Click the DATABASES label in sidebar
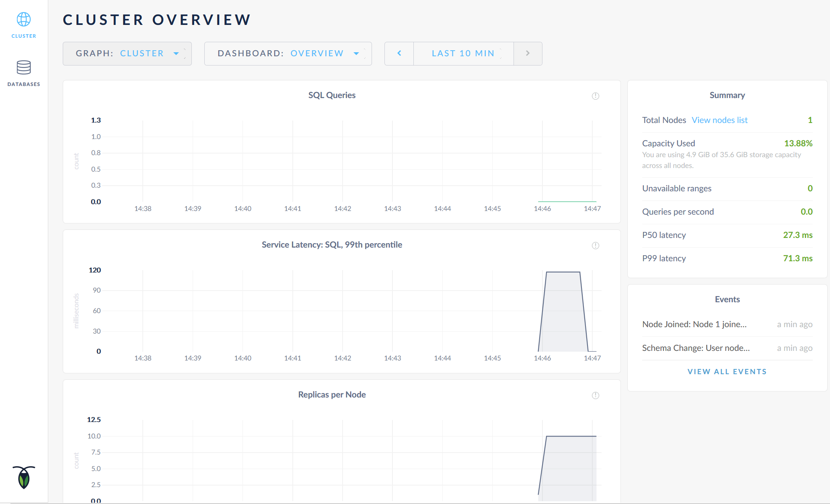830x504 pixels. click(24, 84)
